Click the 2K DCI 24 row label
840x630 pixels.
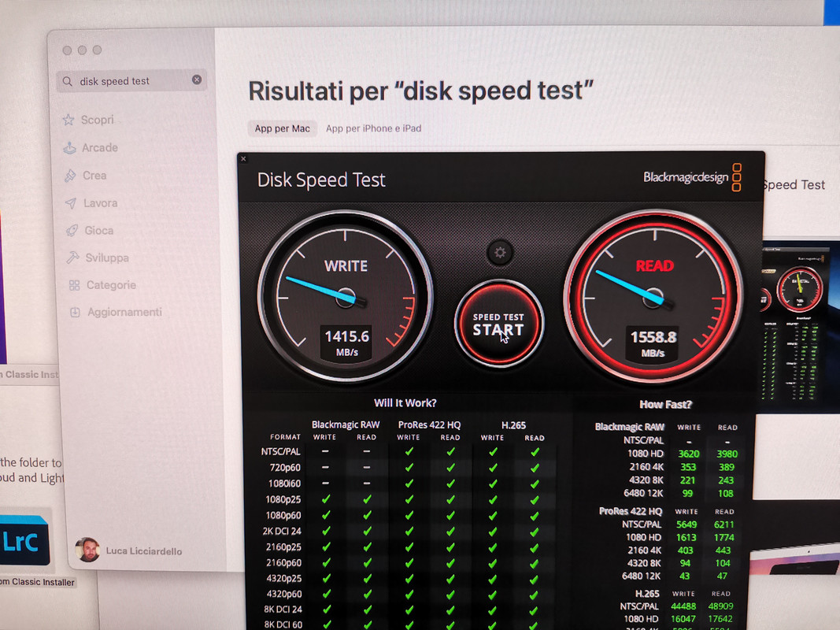coord(282,532)
